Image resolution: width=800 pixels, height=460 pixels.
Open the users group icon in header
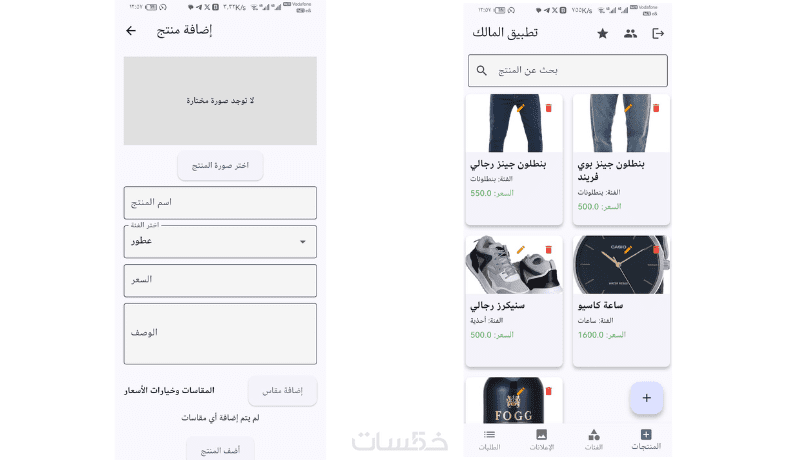[631, 34]
